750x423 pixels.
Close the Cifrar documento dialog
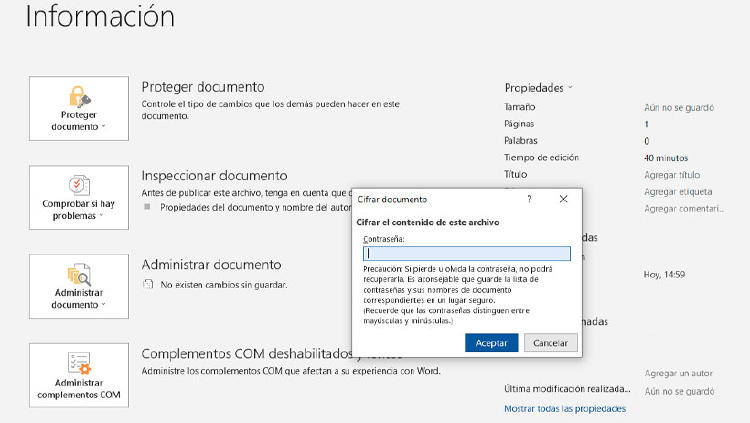(x=563, y=199)
